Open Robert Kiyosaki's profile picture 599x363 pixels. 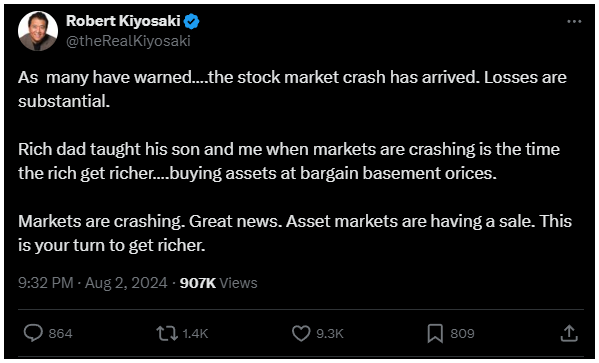[x=38, y=31]
